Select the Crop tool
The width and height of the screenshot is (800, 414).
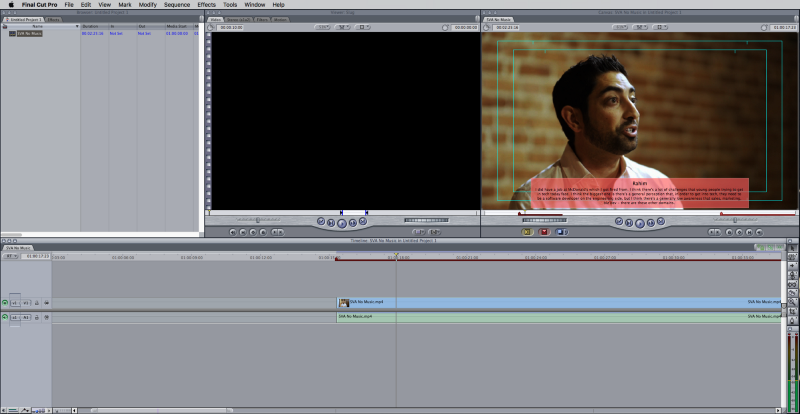793,311
